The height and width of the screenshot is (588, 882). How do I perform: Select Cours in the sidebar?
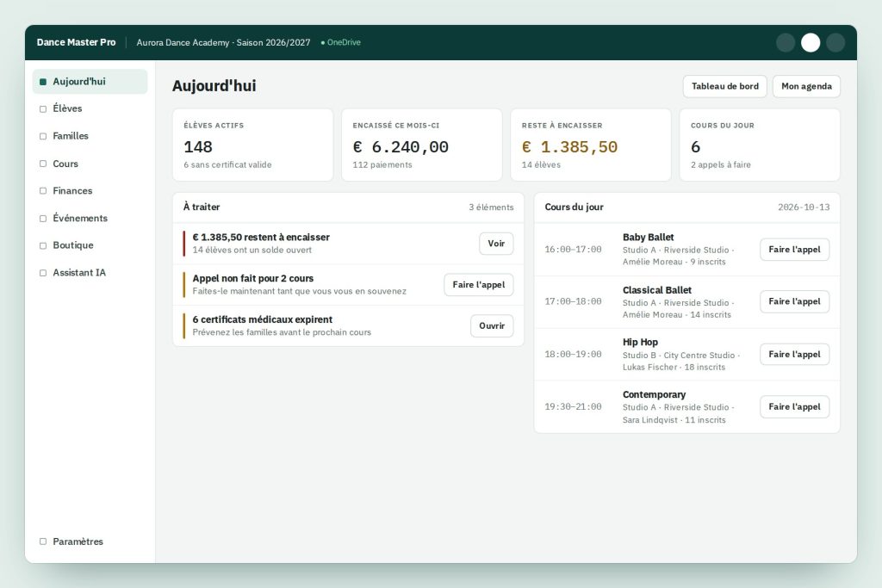coord(90,164)
